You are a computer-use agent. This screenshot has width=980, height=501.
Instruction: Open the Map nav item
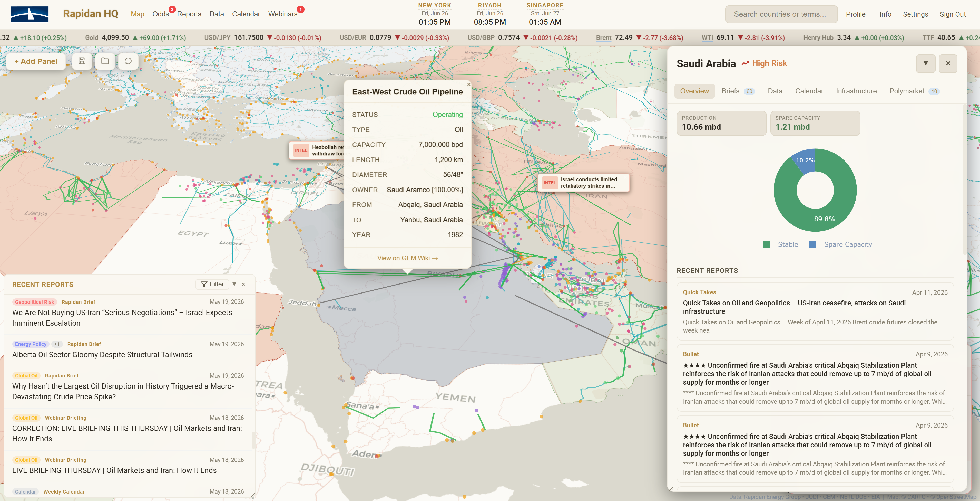click(137, 14)
